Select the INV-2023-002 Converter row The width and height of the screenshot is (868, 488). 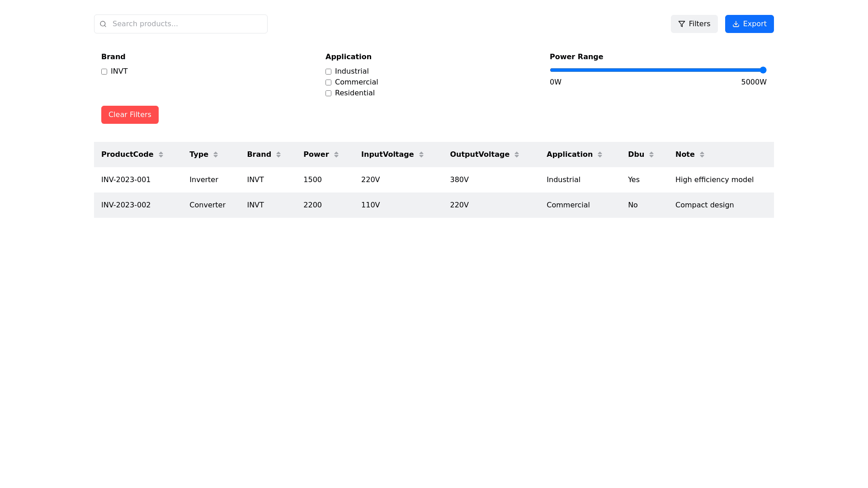434,205
